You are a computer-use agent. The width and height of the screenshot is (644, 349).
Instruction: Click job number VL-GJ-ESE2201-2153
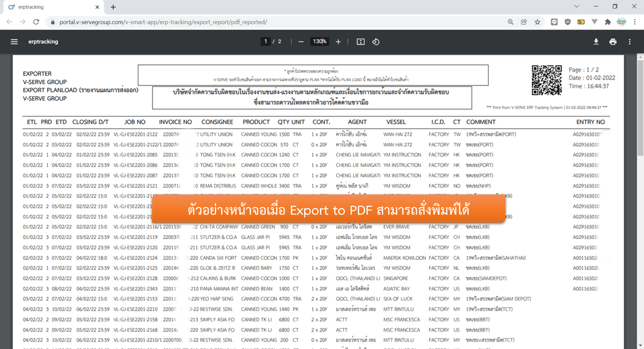point(136,299)
